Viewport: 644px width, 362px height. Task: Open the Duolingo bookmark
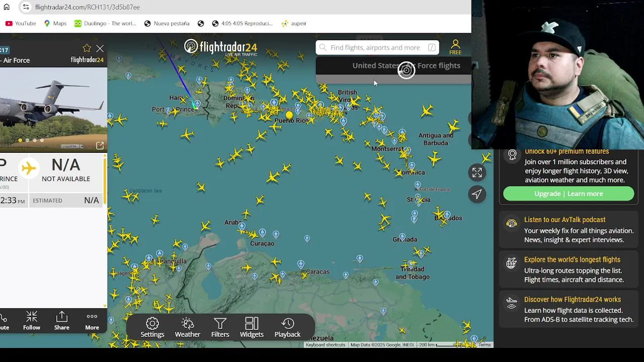105,23
